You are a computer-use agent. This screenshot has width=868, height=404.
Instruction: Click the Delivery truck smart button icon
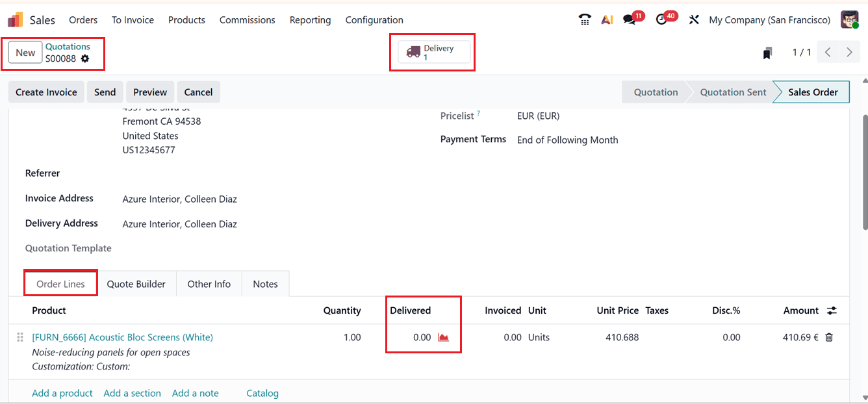[x=415, y=51]
